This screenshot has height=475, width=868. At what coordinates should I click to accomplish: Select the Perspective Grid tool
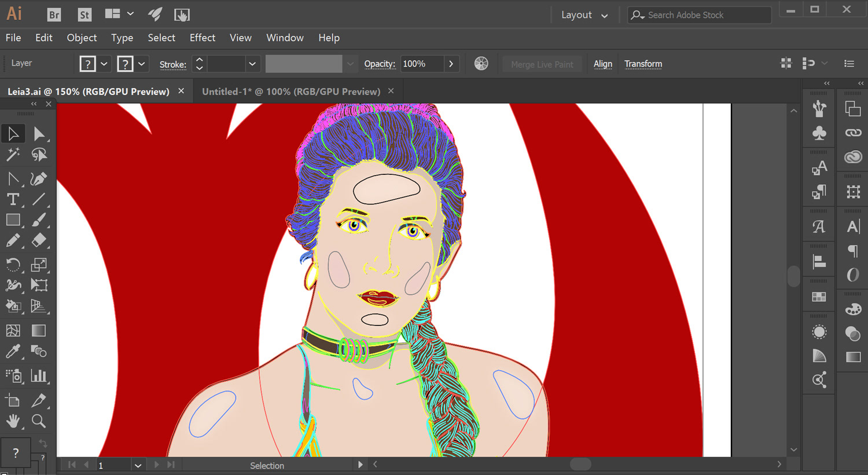click(x=39, y=306)
